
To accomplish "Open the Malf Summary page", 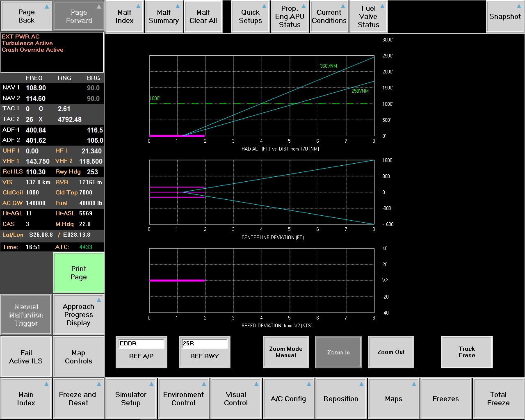I will click(x=164, y=16).
